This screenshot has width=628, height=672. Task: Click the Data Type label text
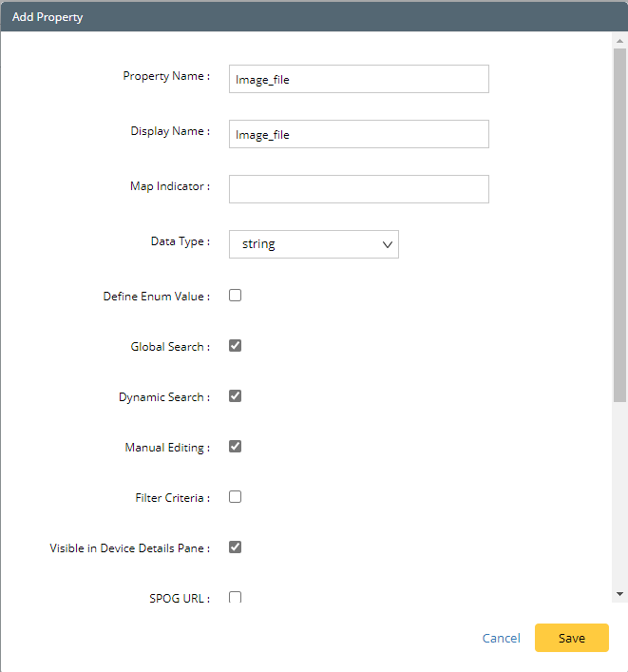coord(180,242)
